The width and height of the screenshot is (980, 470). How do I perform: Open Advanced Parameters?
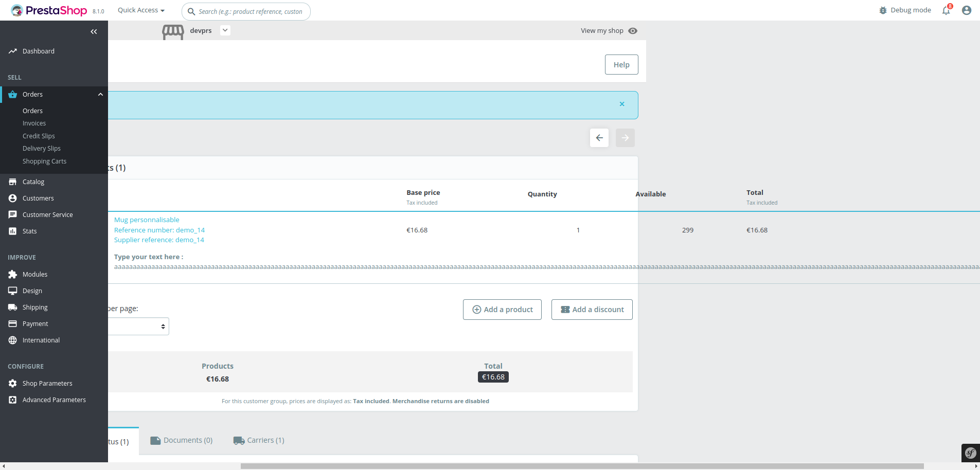54,400
